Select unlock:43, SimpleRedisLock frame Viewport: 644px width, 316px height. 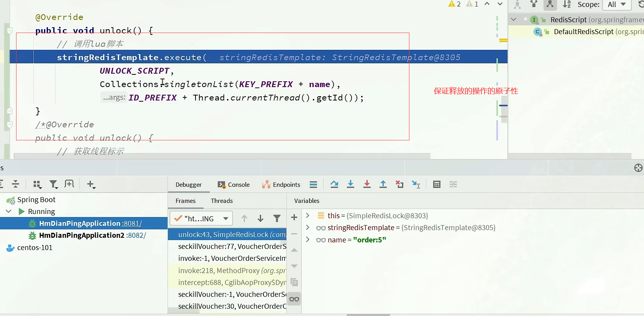click(227, 234)
